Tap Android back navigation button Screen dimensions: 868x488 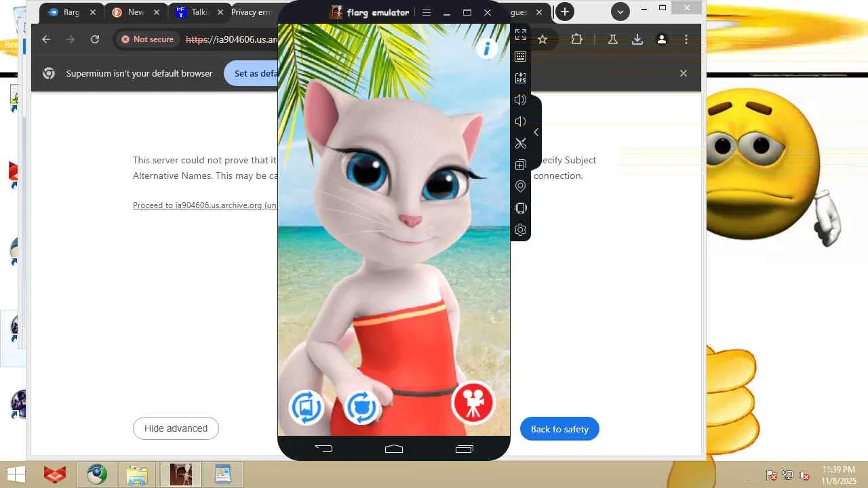pos(323,448)
